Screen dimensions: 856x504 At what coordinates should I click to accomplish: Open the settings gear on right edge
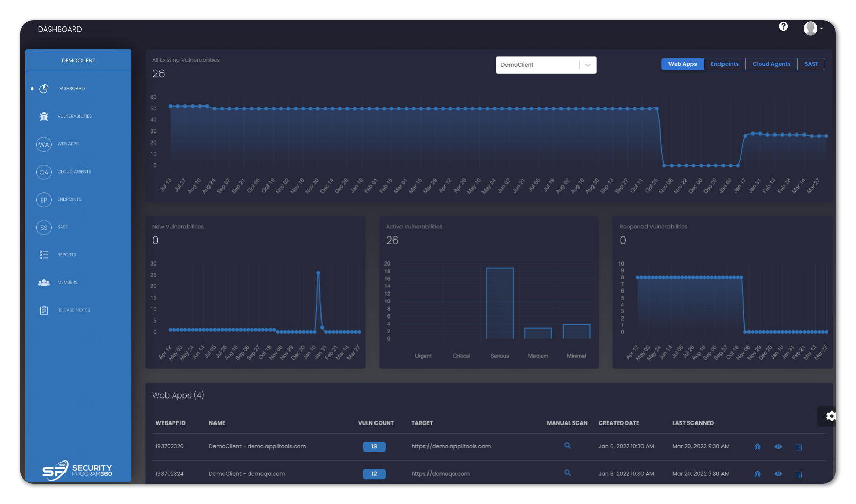831,416
